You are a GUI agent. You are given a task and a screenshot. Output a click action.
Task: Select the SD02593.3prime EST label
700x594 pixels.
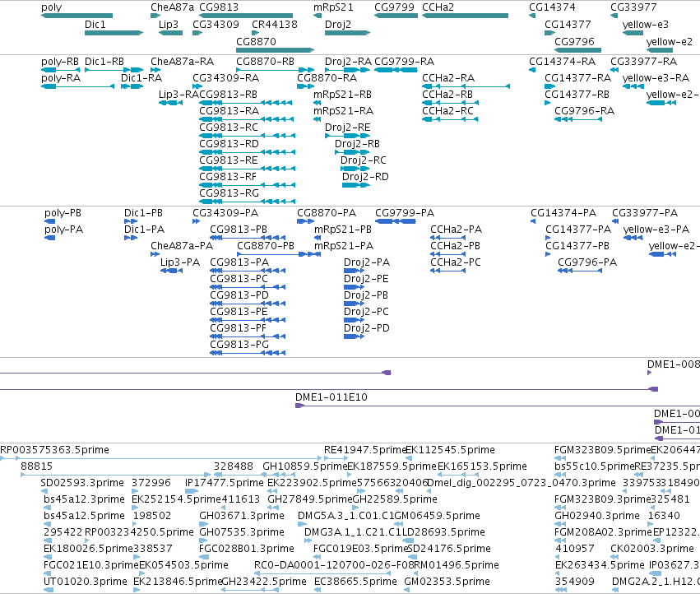pos(82,483)
